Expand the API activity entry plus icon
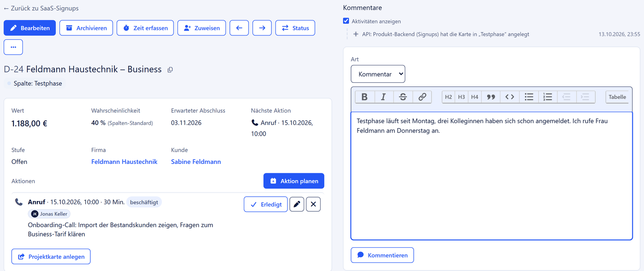644x271 pixels. [x=356, y=34]
